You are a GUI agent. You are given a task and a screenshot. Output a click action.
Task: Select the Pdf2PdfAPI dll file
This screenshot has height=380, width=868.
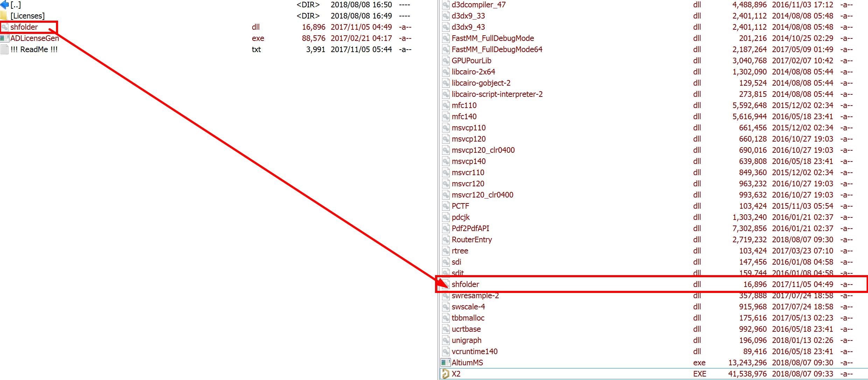point(470,229)
